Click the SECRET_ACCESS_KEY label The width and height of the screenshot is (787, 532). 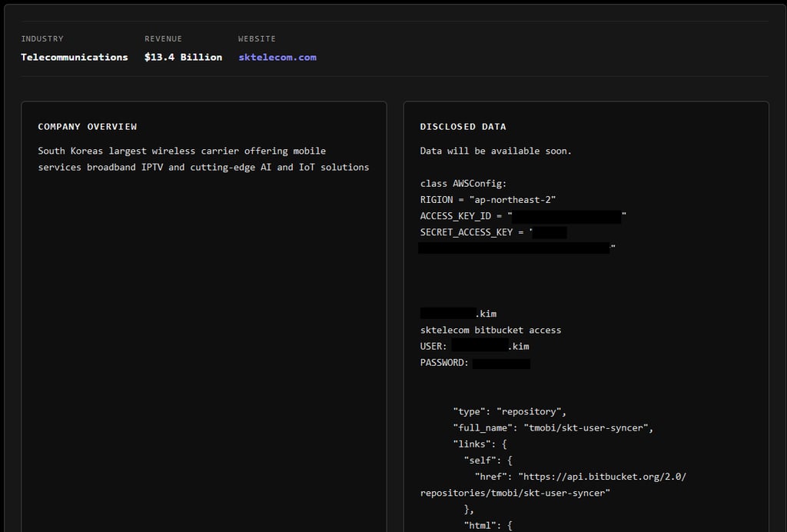[x=467, y=232]
